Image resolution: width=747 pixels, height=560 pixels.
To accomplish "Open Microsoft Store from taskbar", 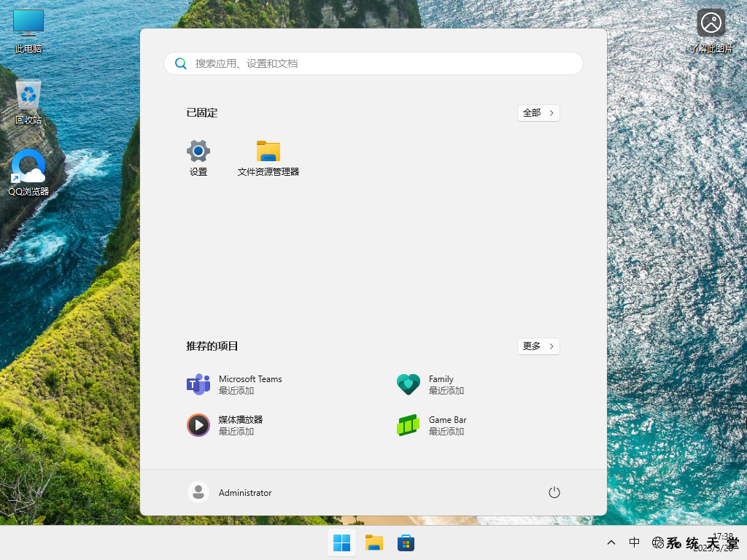I will click(x=406, y=542).
